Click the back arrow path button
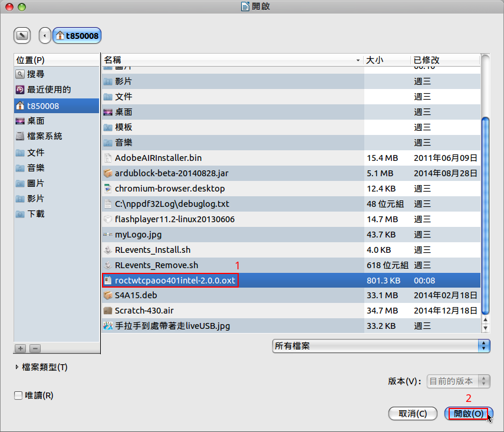Screen dimensions: 504x432 (45, 35)
